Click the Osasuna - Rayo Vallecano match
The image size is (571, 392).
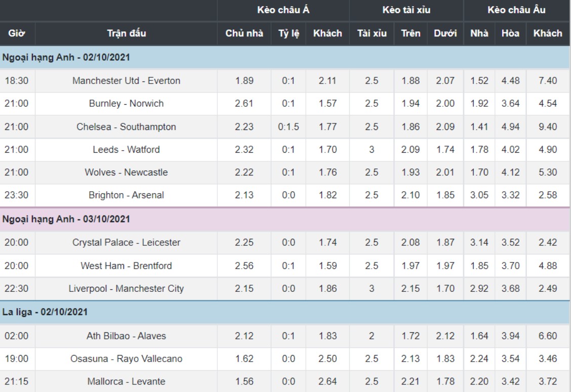(x=126, y=359)
